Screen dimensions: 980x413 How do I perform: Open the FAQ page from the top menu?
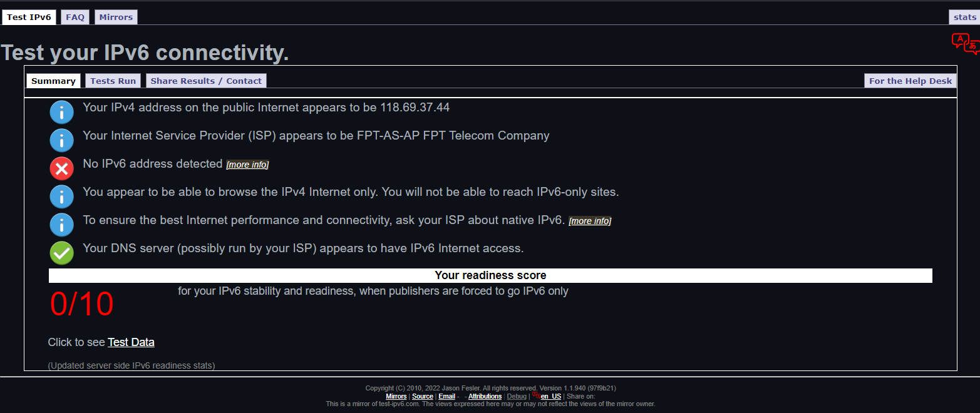75,17
